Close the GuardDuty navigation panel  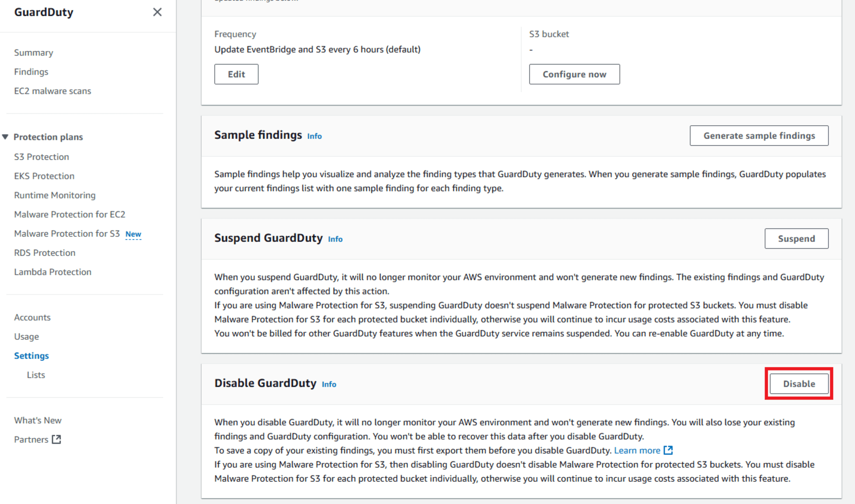pos(157,12)
